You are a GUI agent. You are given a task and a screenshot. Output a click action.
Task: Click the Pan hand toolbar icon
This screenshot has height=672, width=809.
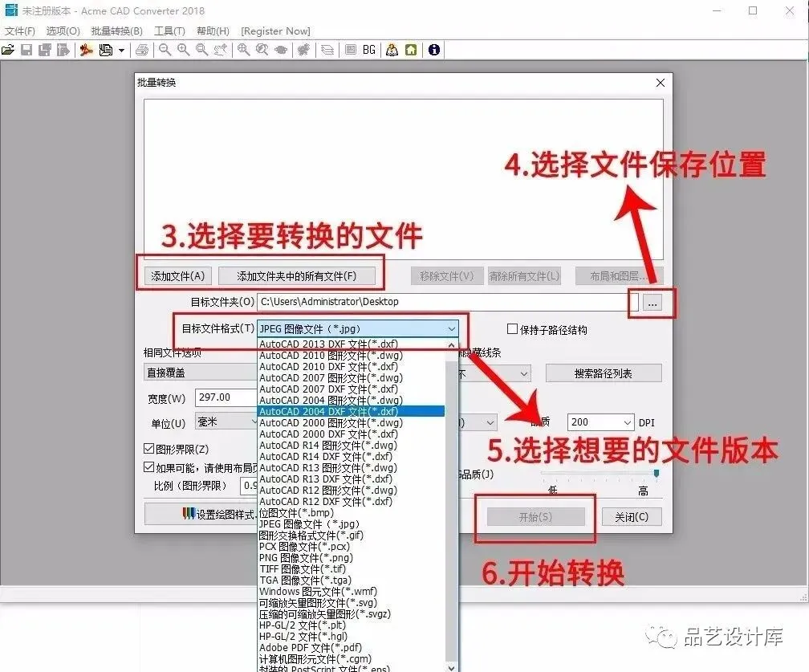tap(220, 50)
